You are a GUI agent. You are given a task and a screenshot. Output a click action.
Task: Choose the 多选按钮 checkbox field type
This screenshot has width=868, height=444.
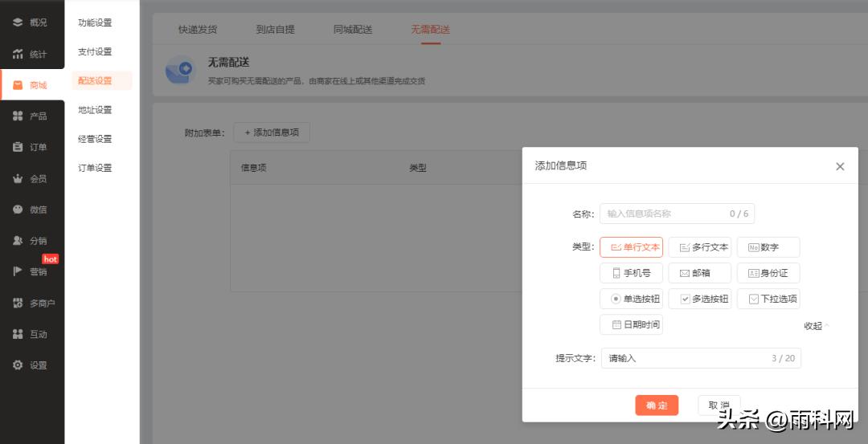700,299
